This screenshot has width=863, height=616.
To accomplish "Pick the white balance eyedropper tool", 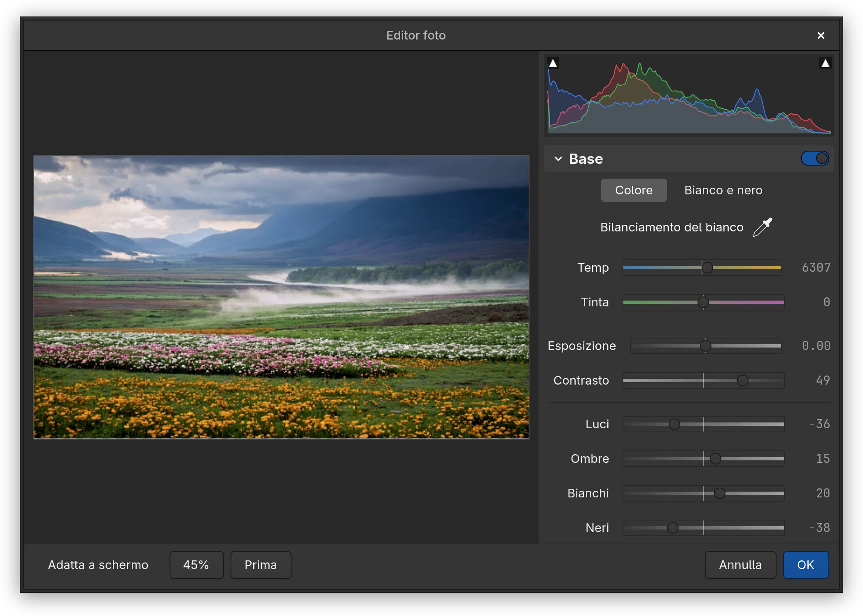I will [x=762, y=227].
